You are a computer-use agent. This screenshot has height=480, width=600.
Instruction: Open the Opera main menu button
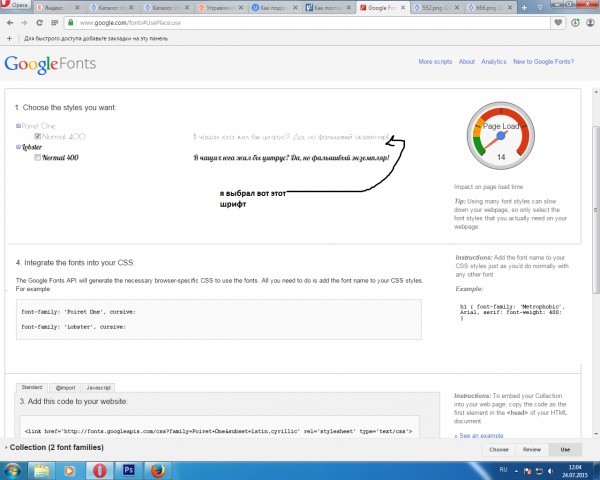coord(15,5)
